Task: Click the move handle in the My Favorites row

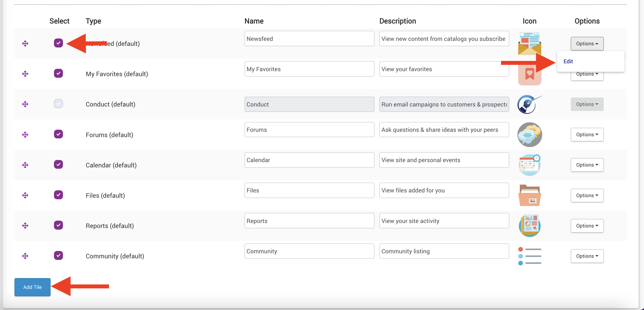Action: (25, 74)
